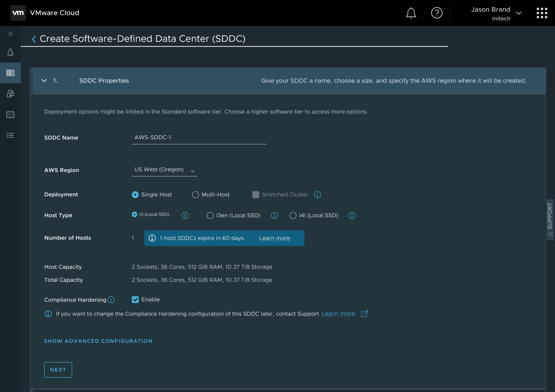Screen dimensions: 555x392
Task: Click the SDDC Name input field
Action: 199,137
